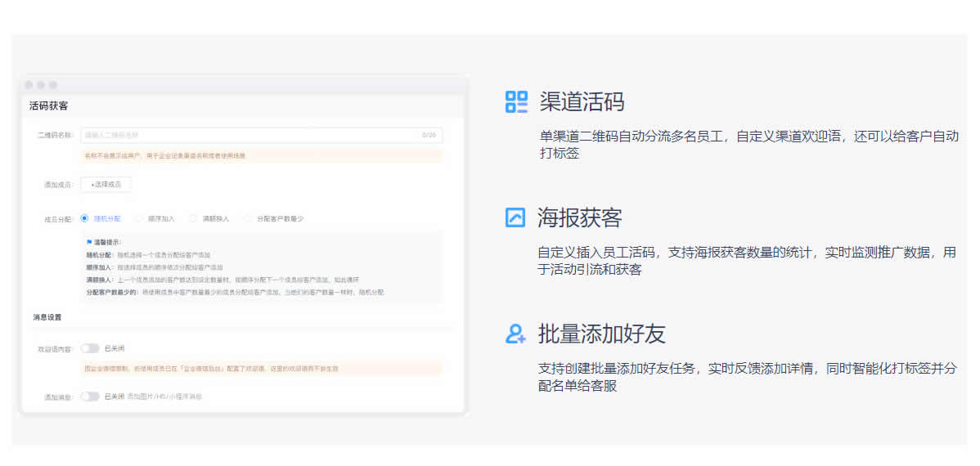Select the 随机分配 radio button

pos(84,218)
